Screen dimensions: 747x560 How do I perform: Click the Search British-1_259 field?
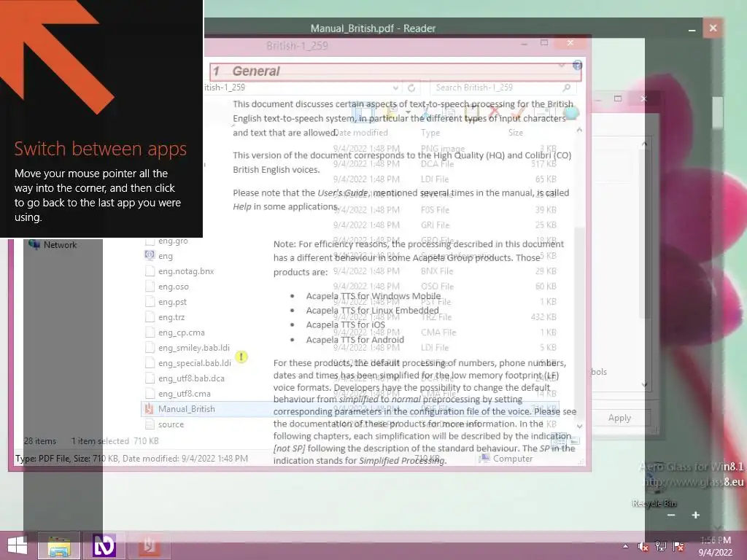click(x=503, y=87)
